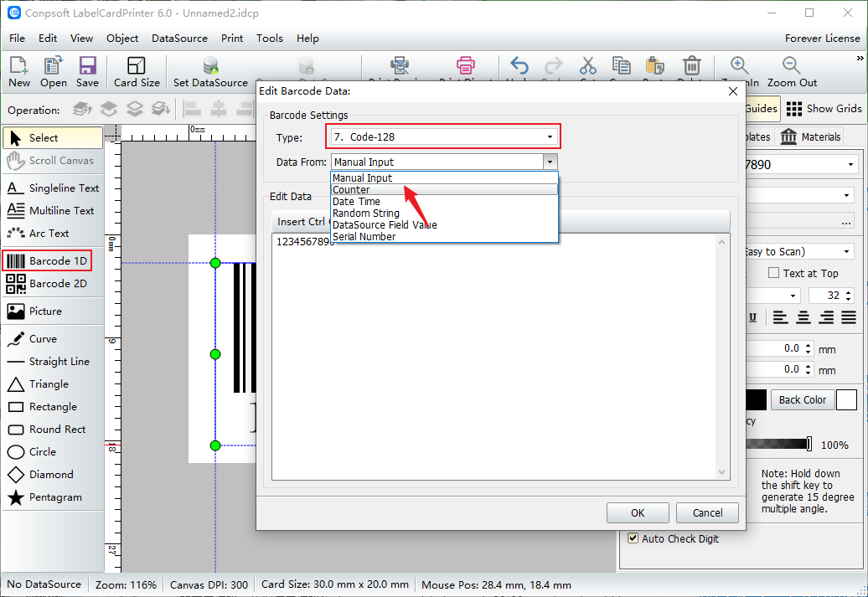Click the black foreground color swatch
Viewport: 868px width, 597px height.
(757, 399)
